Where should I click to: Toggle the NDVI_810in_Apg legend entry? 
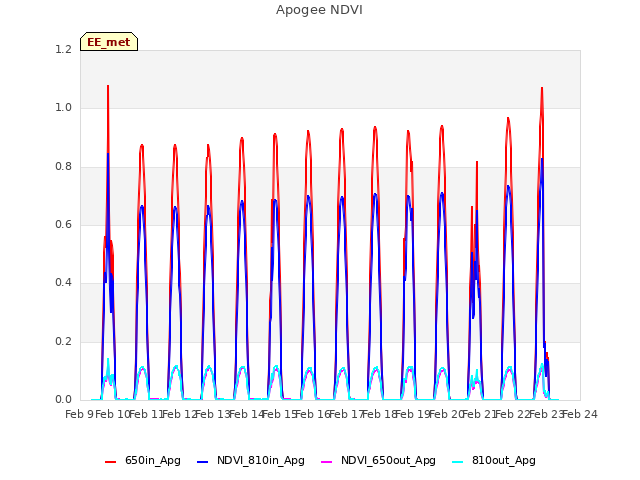coord(251,460)
